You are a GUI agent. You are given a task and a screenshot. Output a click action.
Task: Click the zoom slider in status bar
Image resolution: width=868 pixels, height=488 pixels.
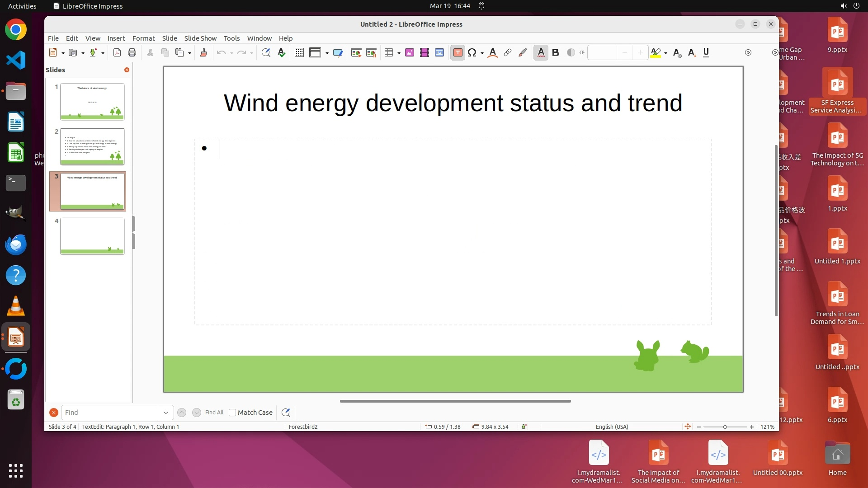[x=725, y=427]
